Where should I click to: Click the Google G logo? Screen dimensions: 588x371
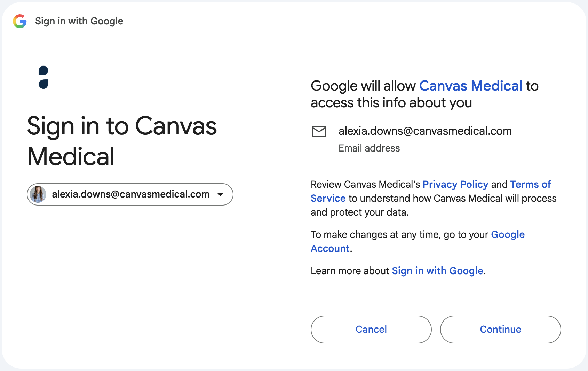20,21
